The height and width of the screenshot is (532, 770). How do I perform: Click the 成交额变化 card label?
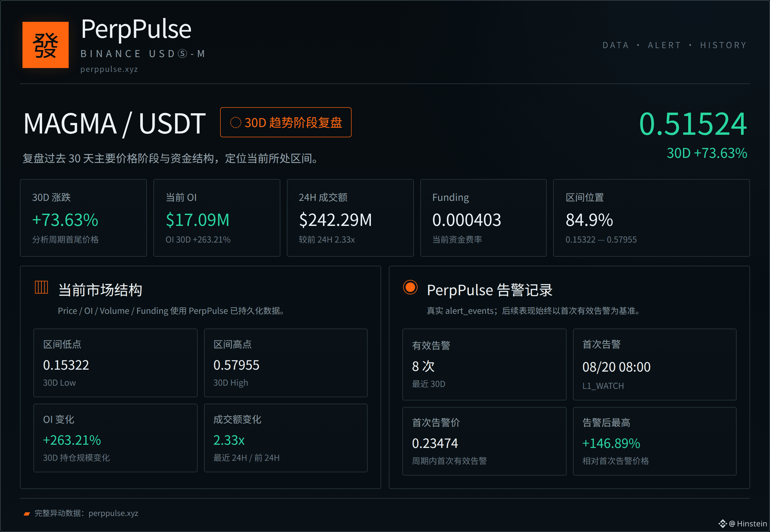[237, 419]
